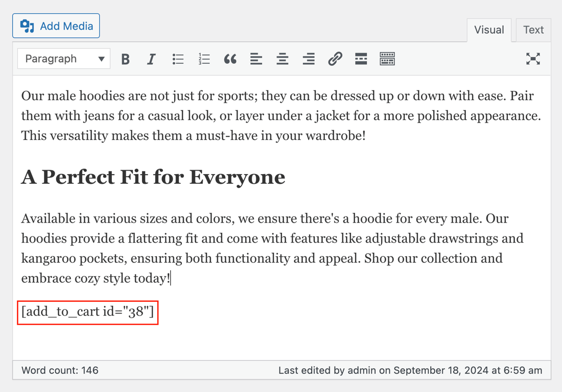The height and width of the screenshot is (392, 562).
Task: Select the Visual editor tab
Action: 488,30
